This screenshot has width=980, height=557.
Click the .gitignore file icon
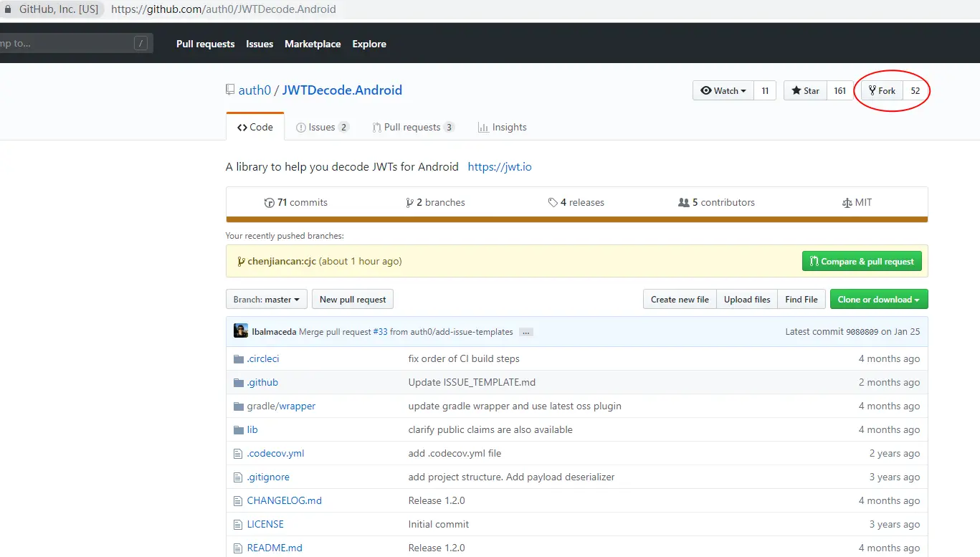(x=238, y=477)
